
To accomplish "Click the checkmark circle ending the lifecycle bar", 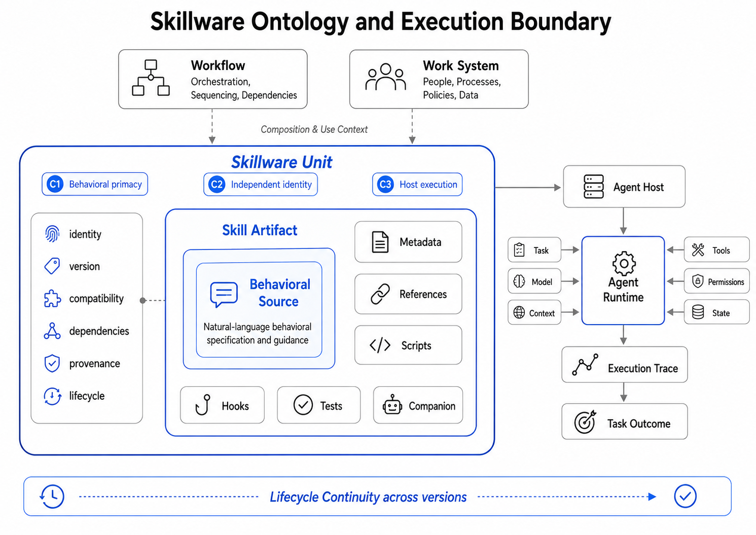I will pyautogui.click(x=685, y=496).
